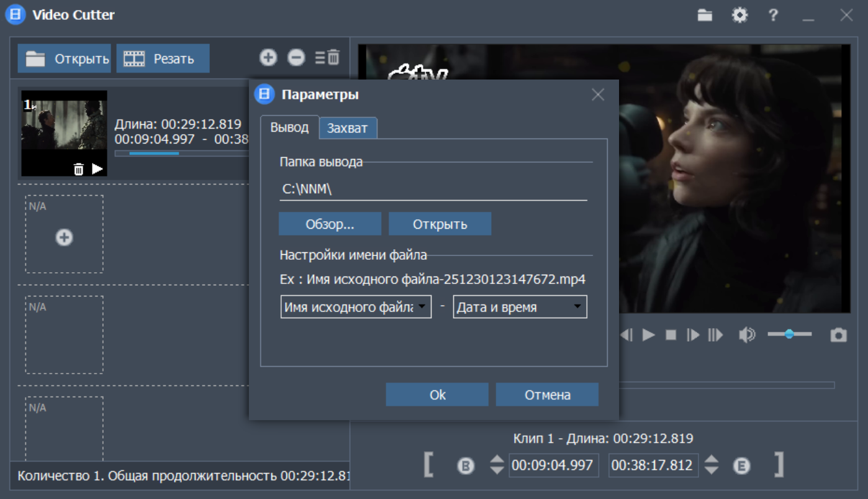Click the volume slider handle
This screenshot has width=868, height=499.
tap(789, 334)
